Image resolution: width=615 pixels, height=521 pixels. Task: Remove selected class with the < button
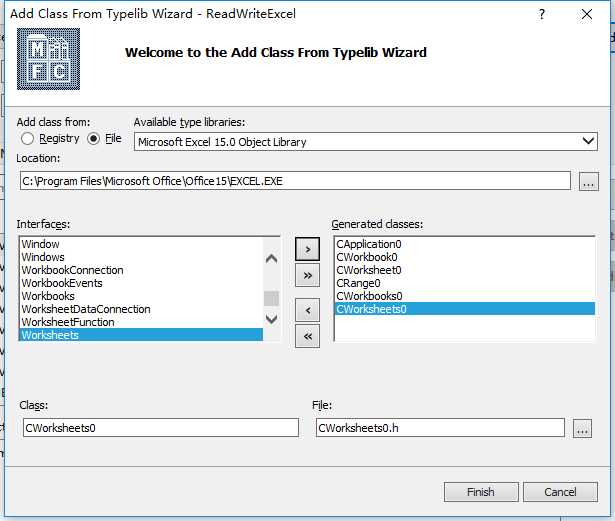[308, 310]
